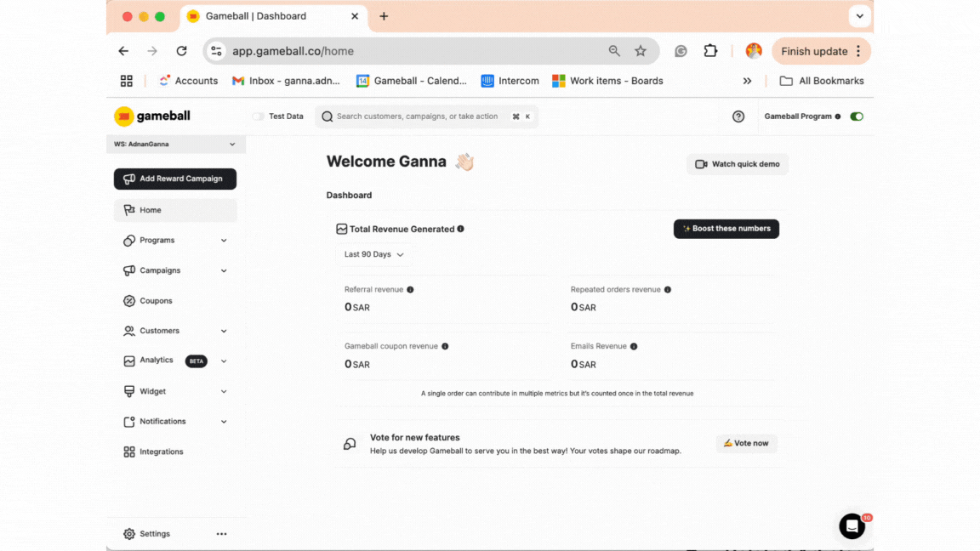Expand the Widget menu chevron
980x551 pixels.
(224, 392)
